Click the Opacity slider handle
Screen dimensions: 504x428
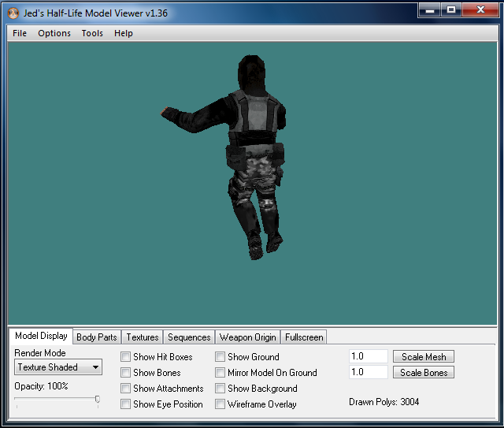98,400
